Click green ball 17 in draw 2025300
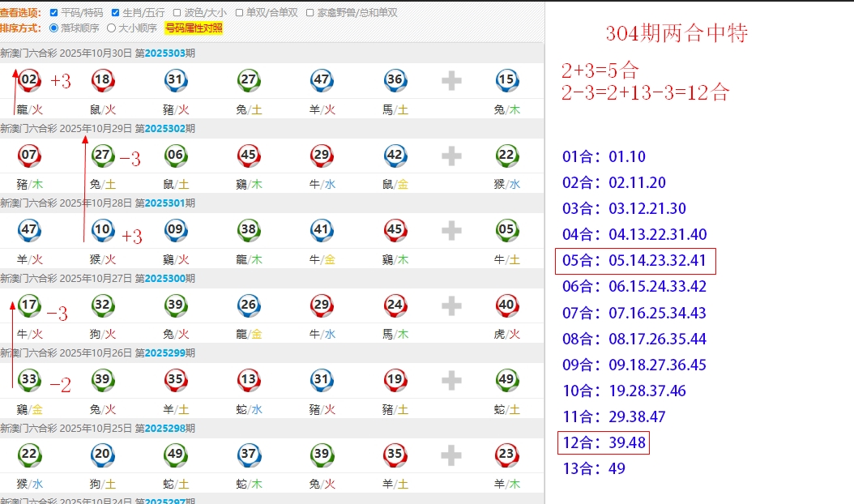The width and height of the screenshot is (854, 504). tap(29, 305)
